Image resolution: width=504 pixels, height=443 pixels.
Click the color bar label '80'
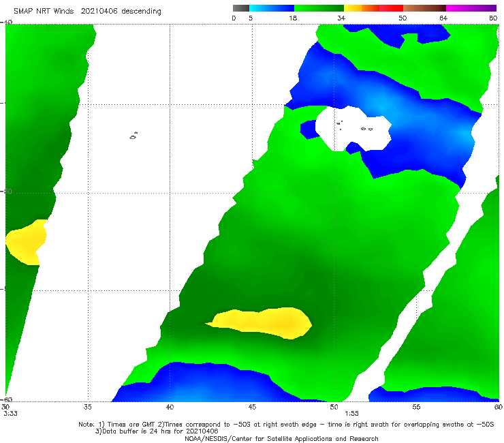click(493, 18)
